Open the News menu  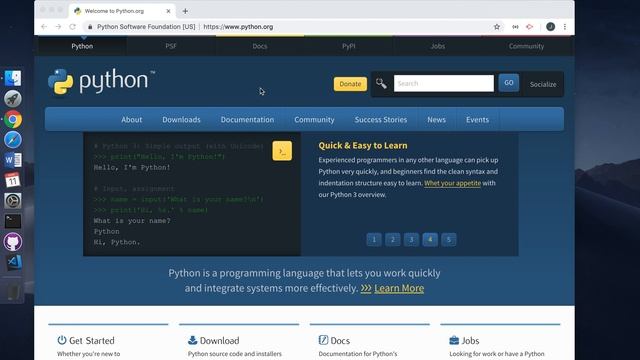click(436, 120)
